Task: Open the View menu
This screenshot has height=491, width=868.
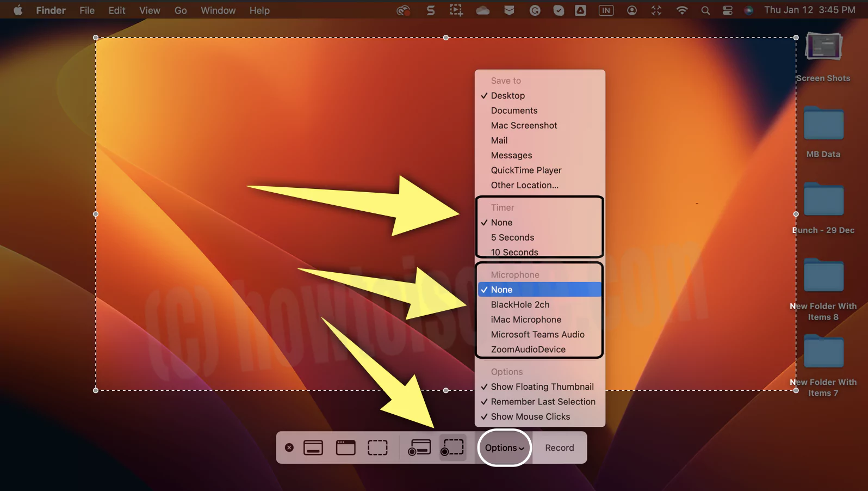Action: 150,10
